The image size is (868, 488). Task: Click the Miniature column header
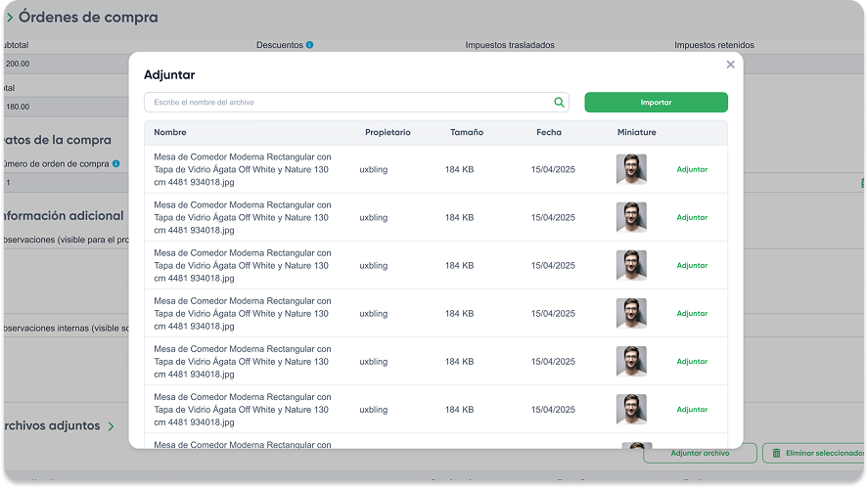637,132
